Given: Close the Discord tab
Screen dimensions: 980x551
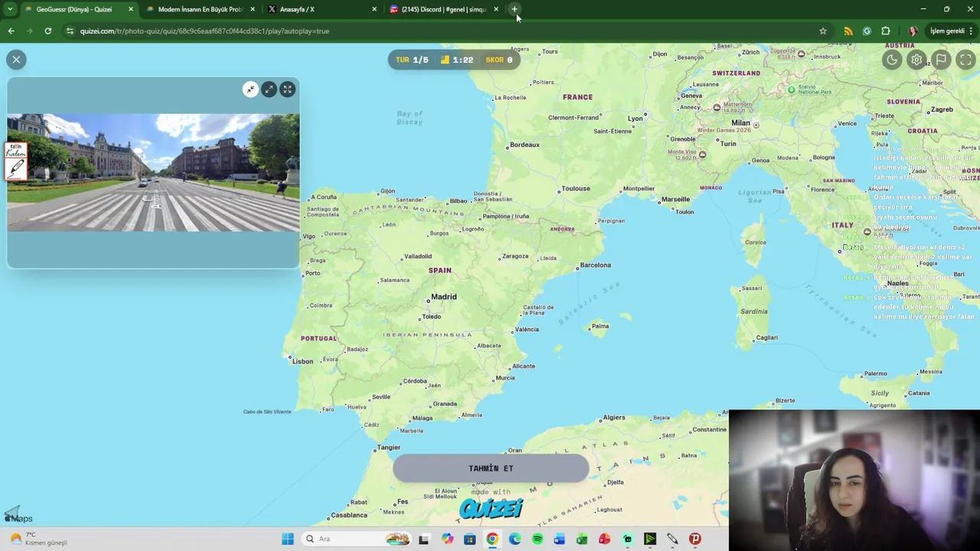Looking at the screenshot, I should point(496,9).
